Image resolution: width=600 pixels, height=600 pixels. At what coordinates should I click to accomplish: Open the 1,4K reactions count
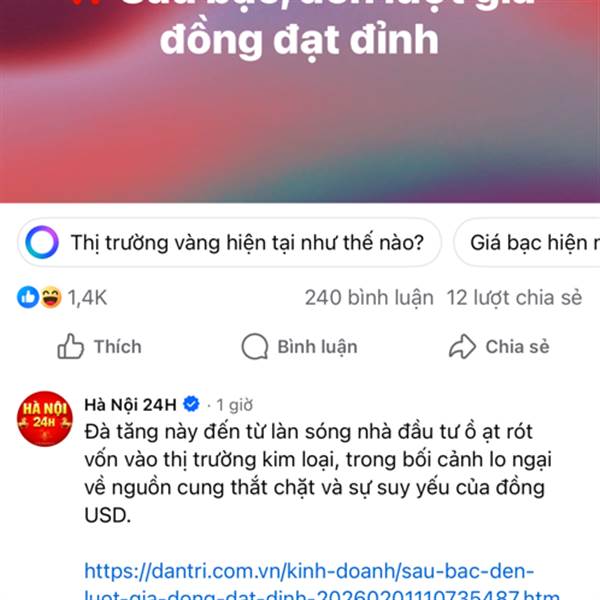[87, 298]
